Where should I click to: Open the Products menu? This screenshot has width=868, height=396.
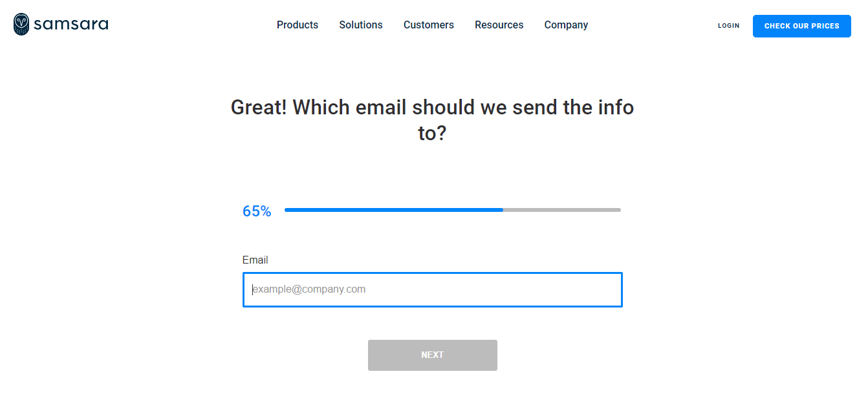pyautogui.click(x=298, y=25)
